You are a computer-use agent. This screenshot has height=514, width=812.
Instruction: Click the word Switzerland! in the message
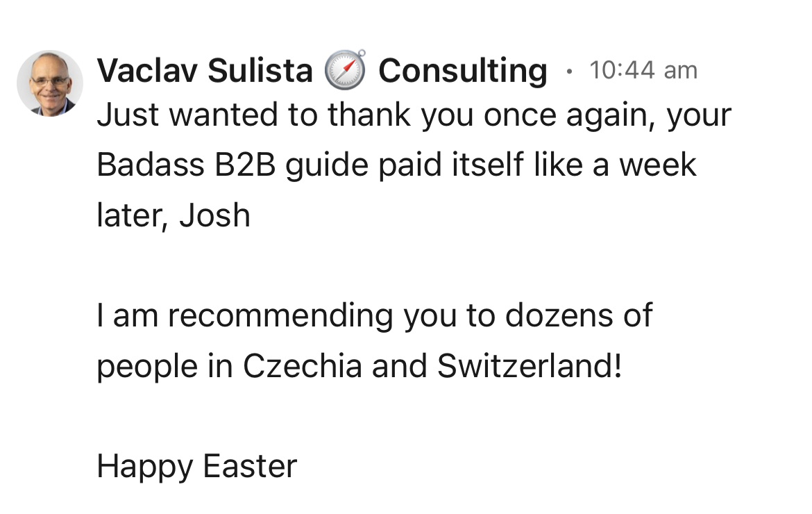(529, 366)
